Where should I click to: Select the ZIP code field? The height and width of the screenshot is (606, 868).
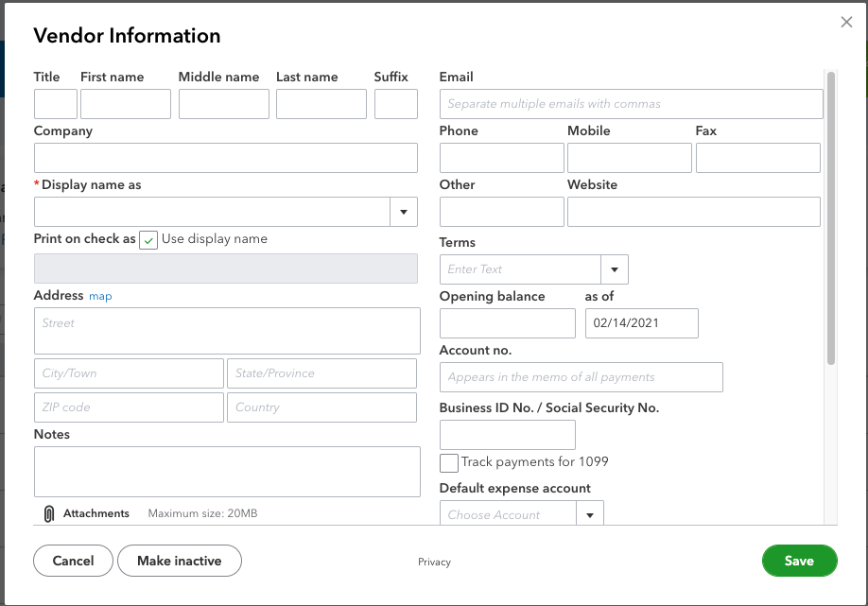[x=129, y=407]
